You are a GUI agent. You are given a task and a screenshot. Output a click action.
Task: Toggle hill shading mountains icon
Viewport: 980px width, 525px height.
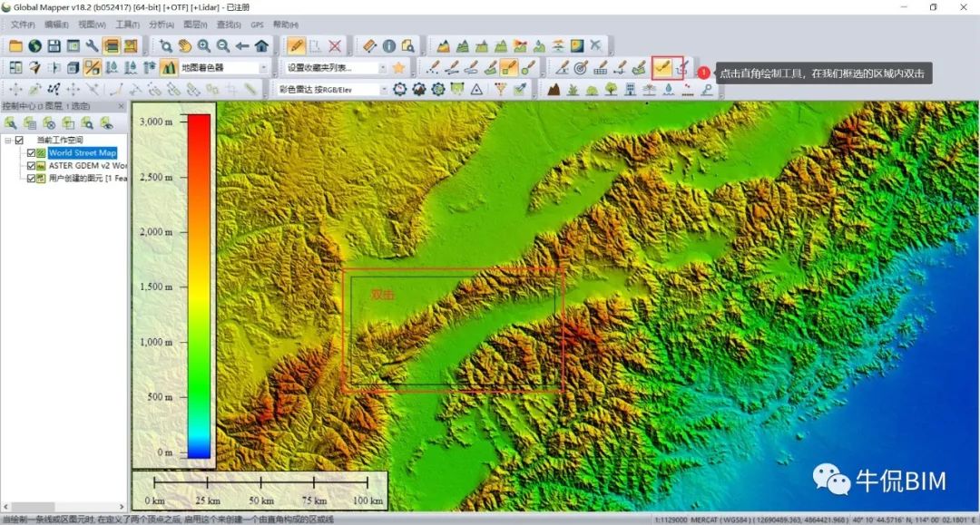click(169, 67)
